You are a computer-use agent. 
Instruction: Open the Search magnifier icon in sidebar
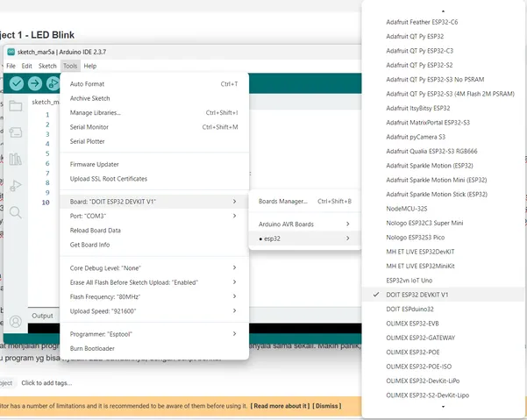pos(16,212)
